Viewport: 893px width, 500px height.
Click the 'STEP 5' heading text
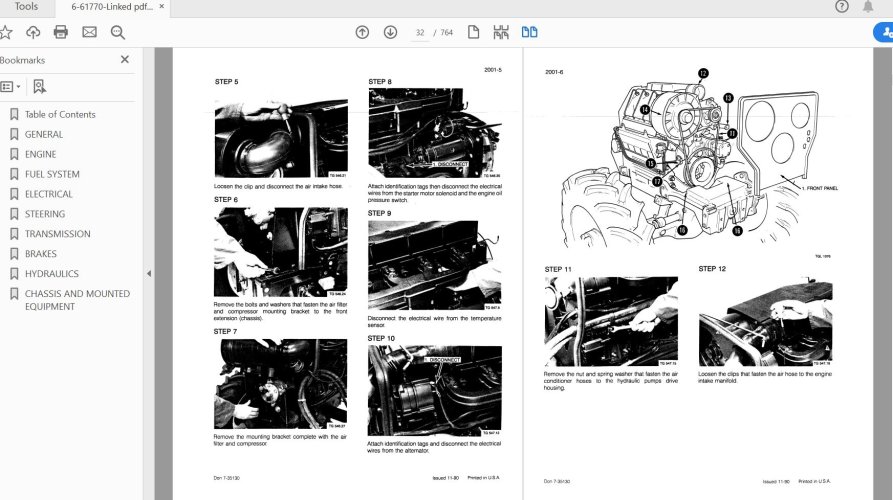[227, 82]
